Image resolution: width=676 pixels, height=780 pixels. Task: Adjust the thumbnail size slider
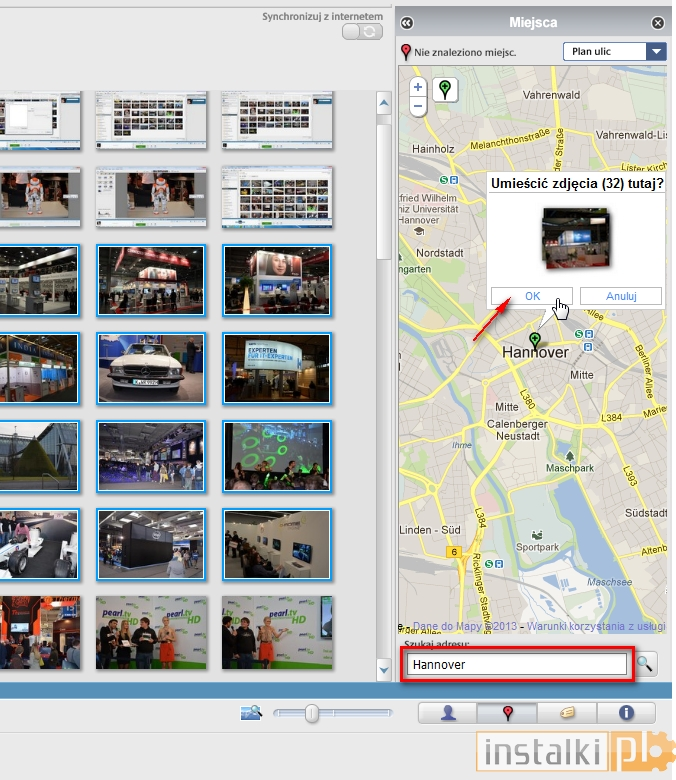click(313, 713)
